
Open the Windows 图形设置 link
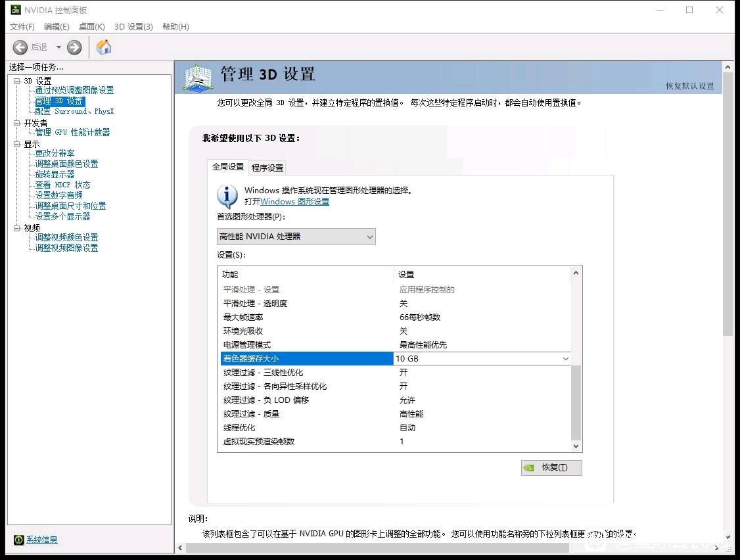(x=295, y=202)
